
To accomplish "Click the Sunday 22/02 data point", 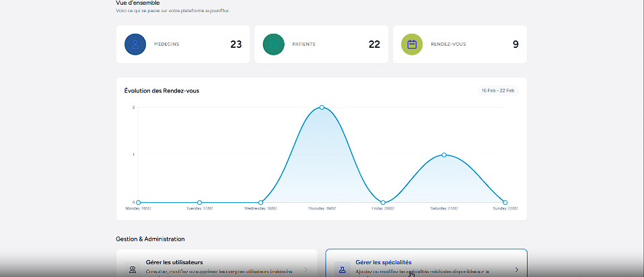I will (505, 202).
